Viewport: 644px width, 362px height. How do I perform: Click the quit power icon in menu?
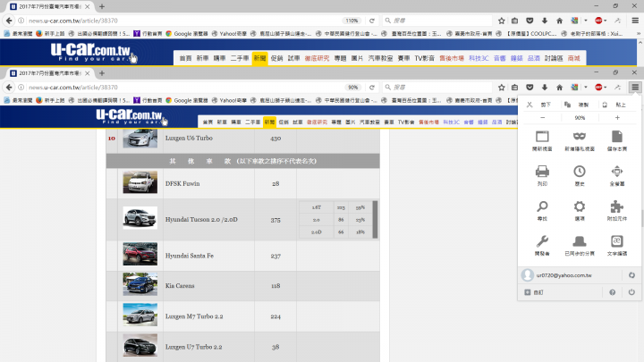pos(631,292)
